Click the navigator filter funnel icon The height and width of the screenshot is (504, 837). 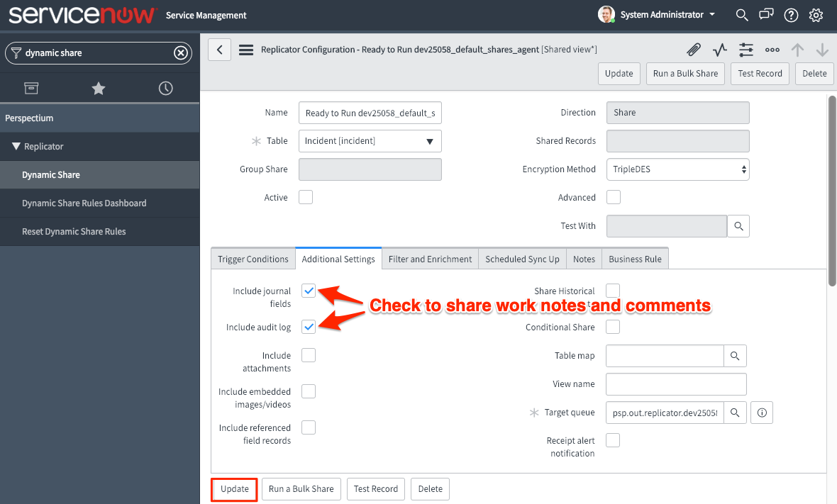pyautogui.click(x=16, y=52)
